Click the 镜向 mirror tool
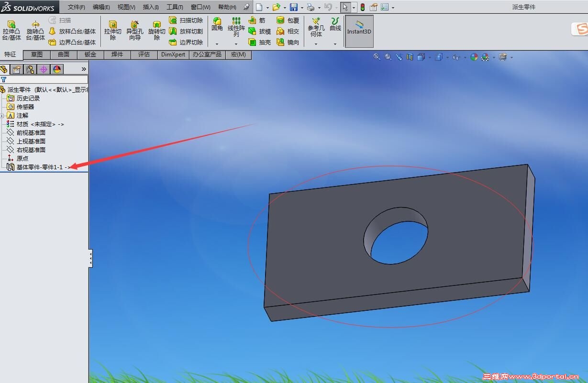 [288, 42]
